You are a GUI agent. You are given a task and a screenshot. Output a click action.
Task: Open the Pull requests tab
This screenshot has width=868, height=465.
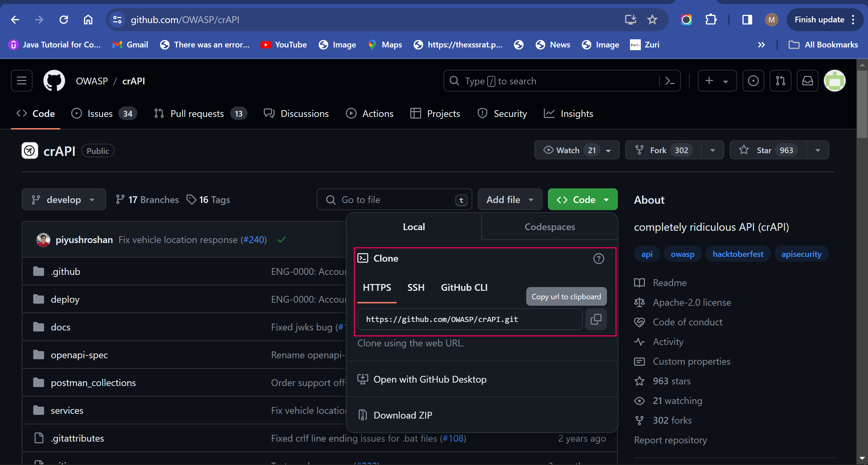tap(200, 113)
